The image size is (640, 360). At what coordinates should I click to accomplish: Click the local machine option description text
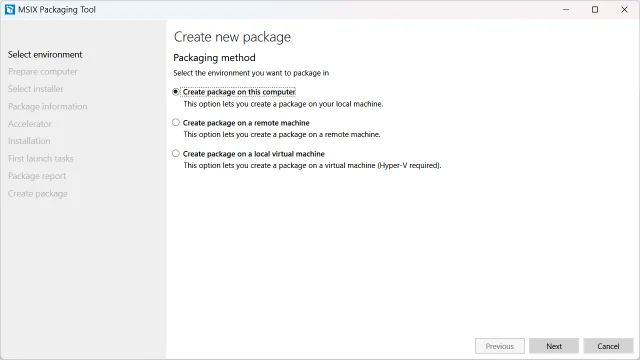283,104
